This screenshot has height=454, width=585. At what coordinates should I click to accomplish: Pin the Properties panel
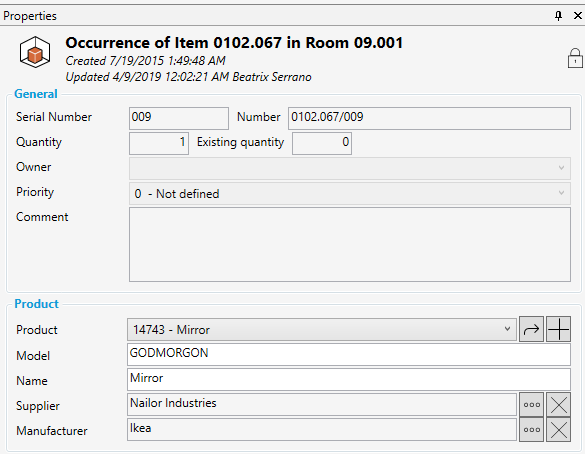pyautogui.click(x=558, y=16)
